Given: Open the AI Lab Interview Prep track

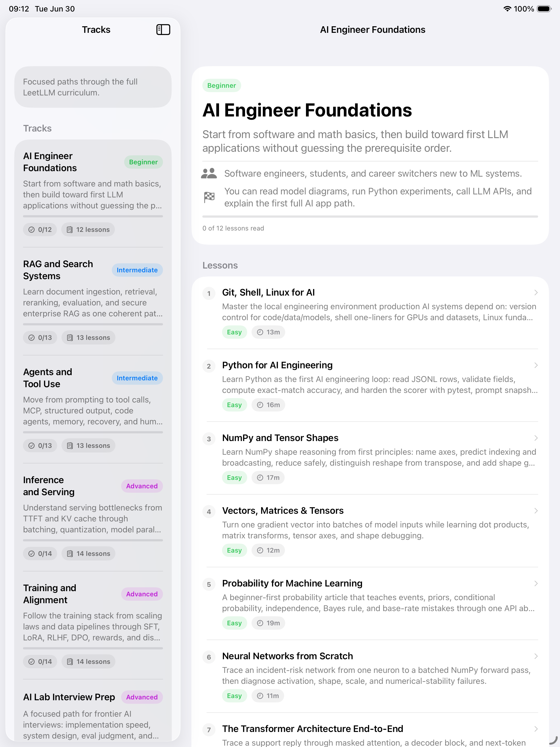Looking at the screenshot, I should point(93,716).
